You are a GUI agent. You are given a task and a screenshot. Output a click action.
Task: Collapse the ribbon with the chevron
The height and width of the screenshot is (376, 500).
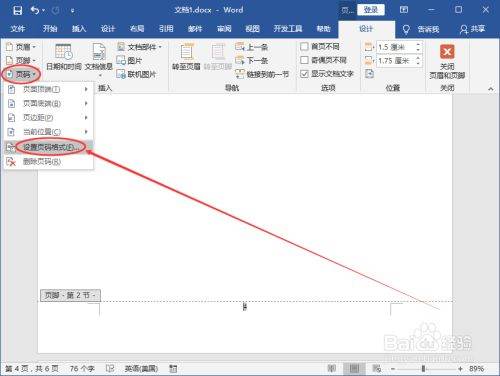tap(491, 89)
